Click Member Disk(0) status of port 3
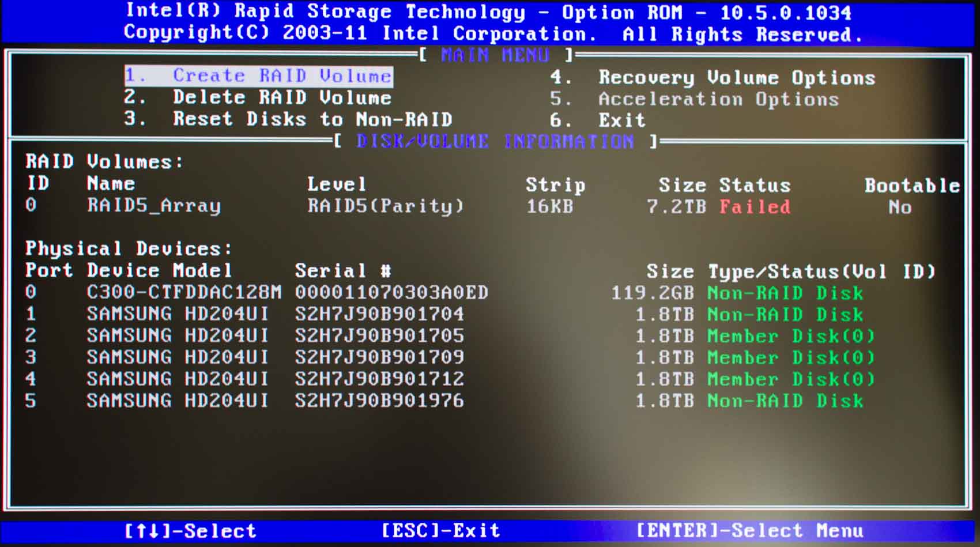The width and height of the screenshot is (980, 547). point(791,358)
